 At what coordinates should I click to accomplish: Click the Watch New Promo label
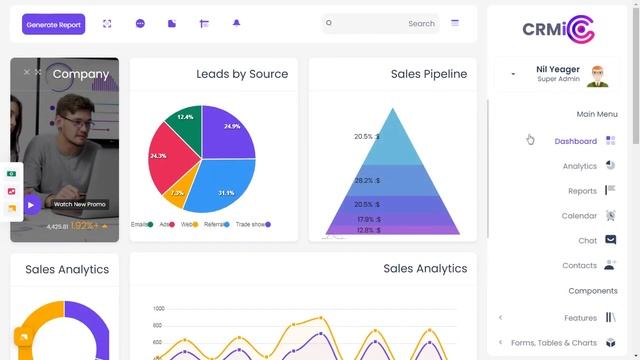click(x=80, y=204)
